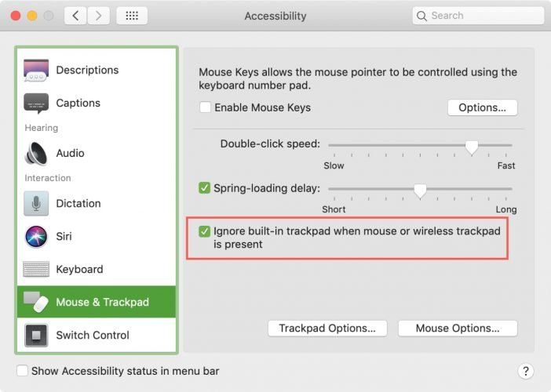Show all preferences grid icon
The image size is (551, 392).
[132, 16]
